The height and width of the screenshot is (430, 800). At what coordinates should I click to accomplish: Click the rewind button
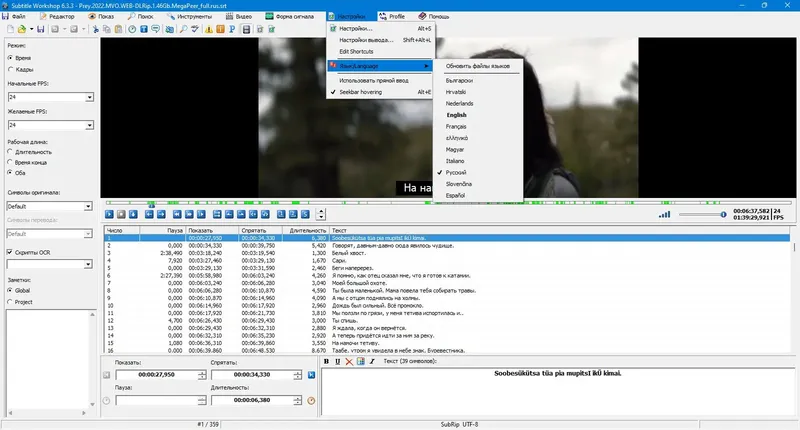(x=177, y=214)
